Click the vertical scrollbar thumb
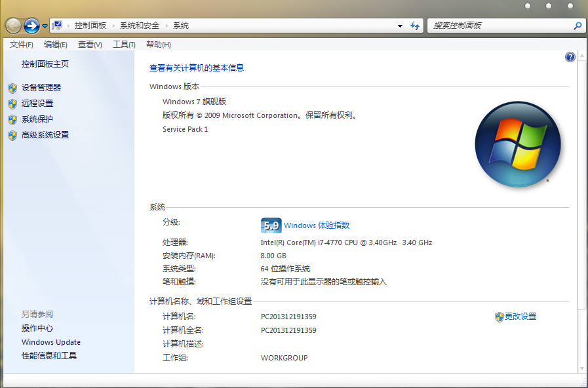This screenshot has width=588, height=388. 581,184
